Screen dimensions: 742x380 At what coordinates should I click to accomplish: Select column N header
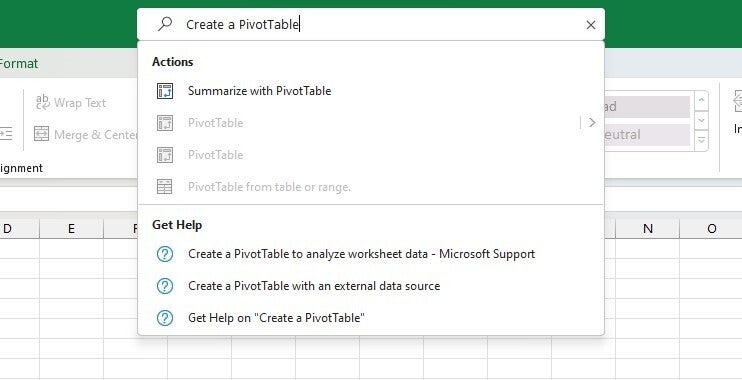(647, 229)
